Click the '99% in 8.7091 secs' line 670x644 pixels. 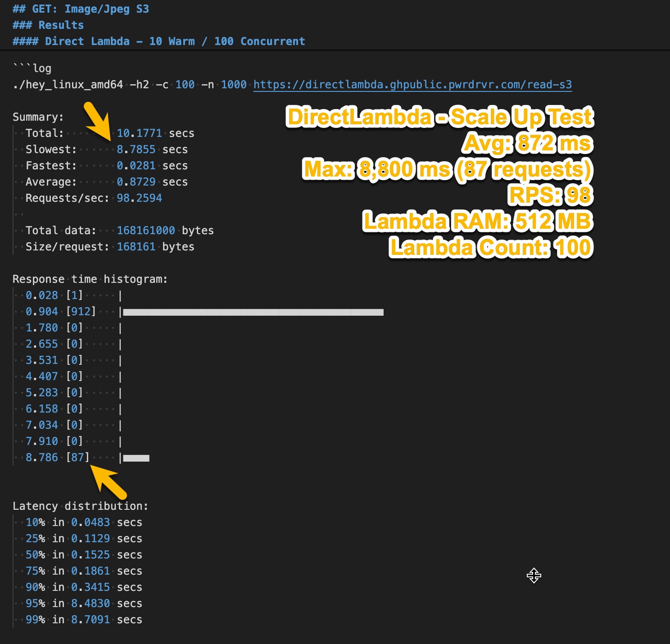84,620
